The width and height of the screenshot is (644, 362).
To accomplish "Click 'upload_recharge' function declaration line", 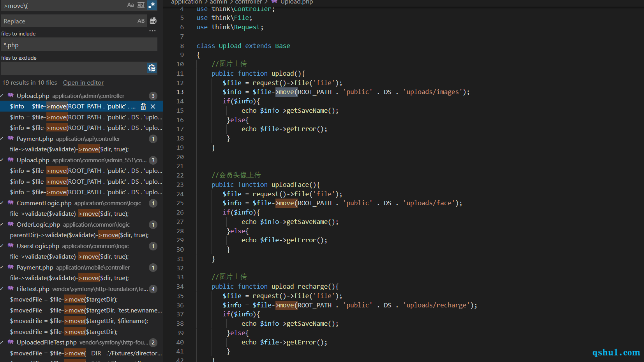I will (275, 286).
